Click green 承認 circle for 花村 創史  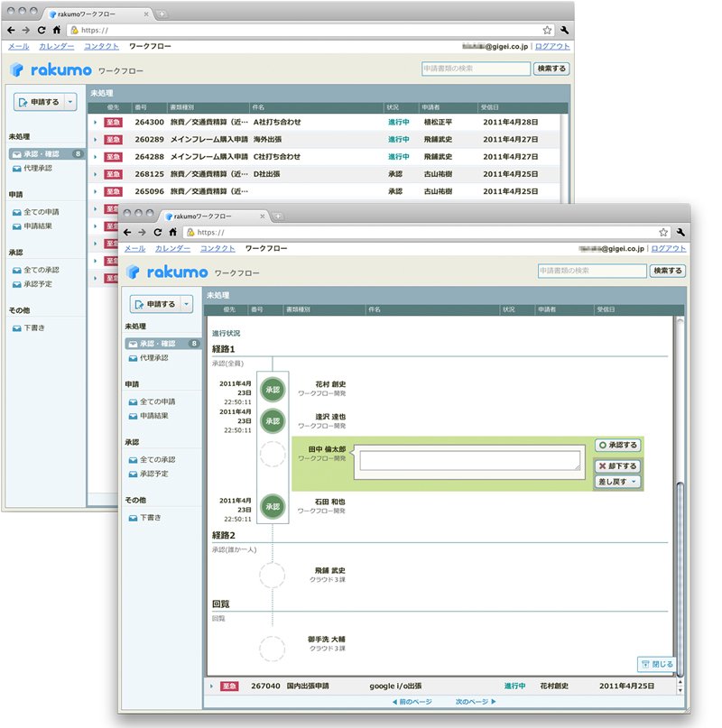pos(273,390)
